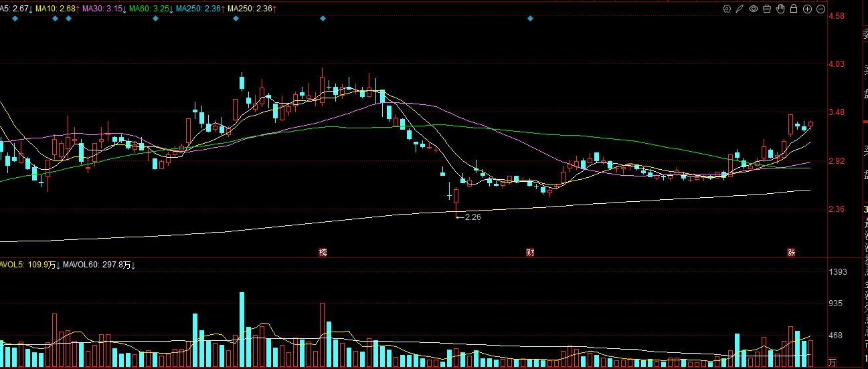
Task: Click the cyan MA250: 2.36 label
Action: [x=199, y=9]
